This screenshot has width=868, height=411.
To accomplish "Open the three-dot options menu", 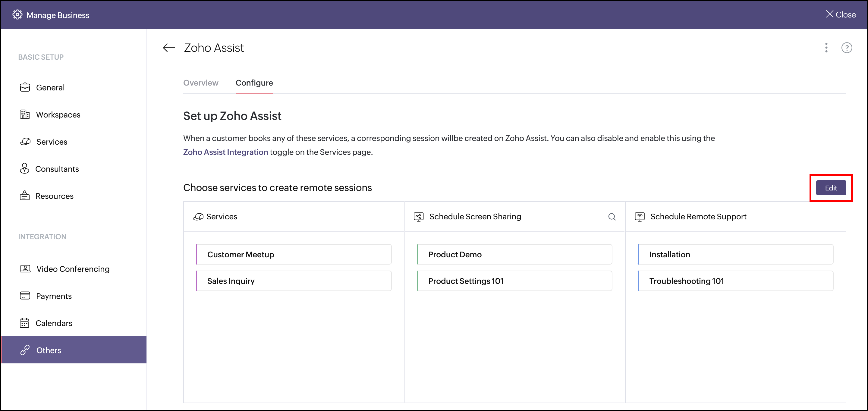I will tap(826, 48).
